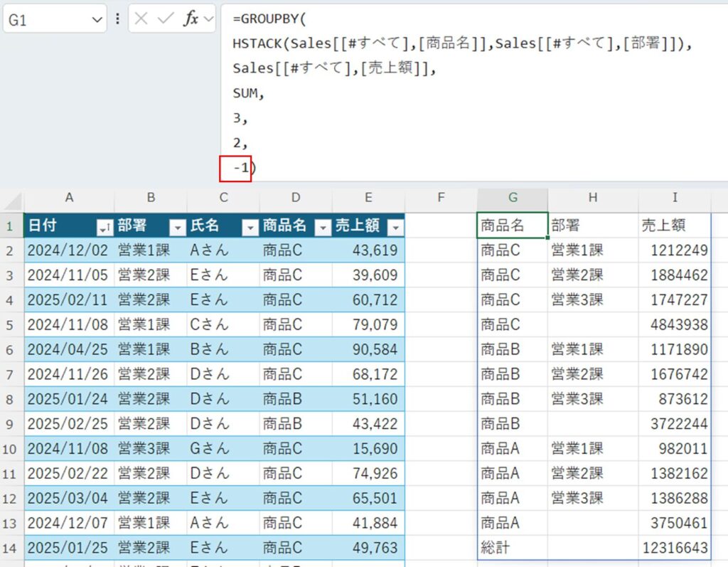Open the 部署 column filter dropdown
The height and width of the screenshot is (567, 728).
(x=177, y=228)
